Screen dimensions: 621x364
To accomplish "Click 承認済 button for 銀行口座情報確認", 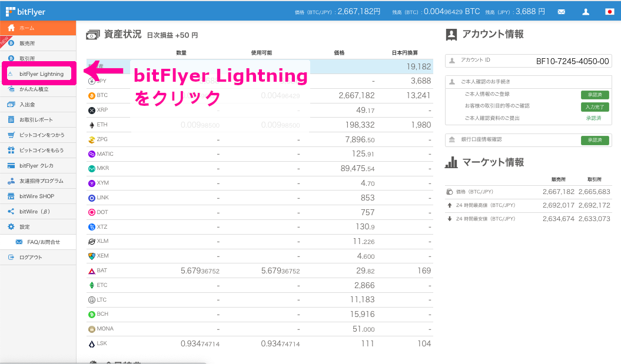I will coord(595,140).
